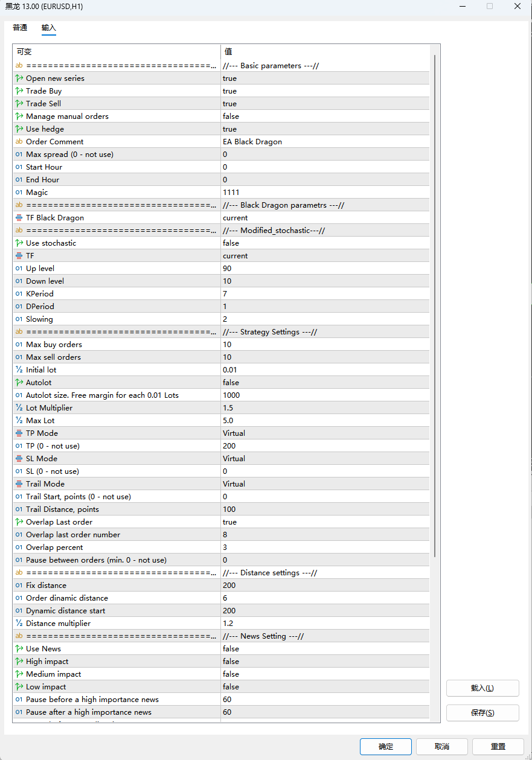This screenshot has height=760, width=532.
Task: Click the fraction icon beside Initial lot
Action: click(19, 370)
